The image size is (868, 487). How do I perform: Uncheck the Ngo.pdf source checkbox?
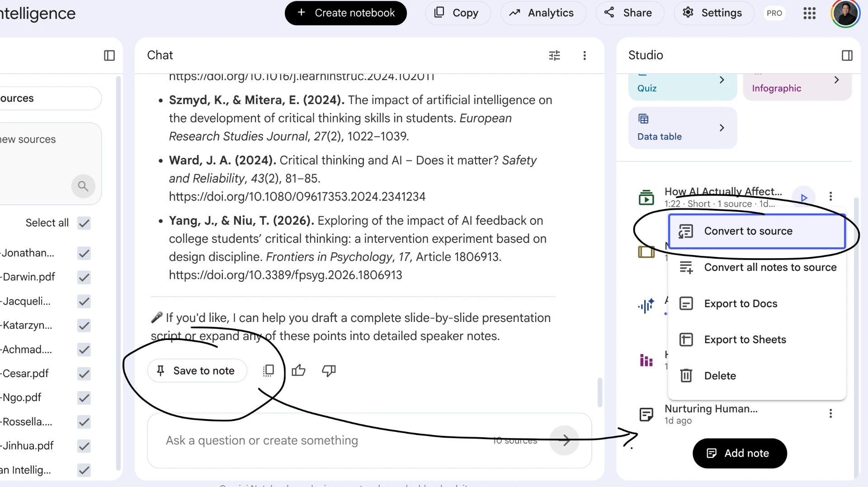[84, 398]
